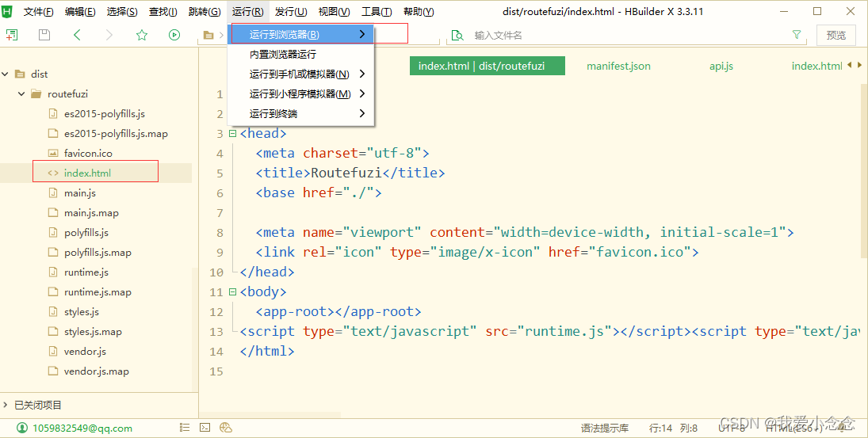The height and width of the screenshot is (438, 868).
Task: Select vendor.js.map in file tree
Action: click(97, 371)
